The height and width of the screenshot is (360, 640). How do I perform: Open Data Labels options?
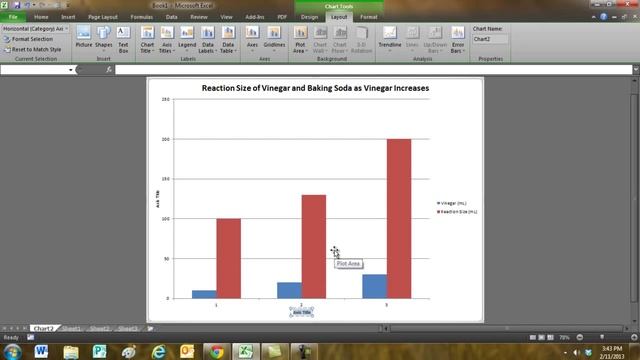pos(208,40)
